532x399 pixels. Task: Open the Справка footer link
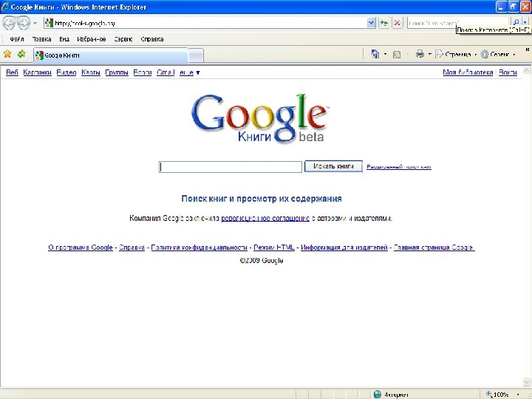(x=132, y=248)
